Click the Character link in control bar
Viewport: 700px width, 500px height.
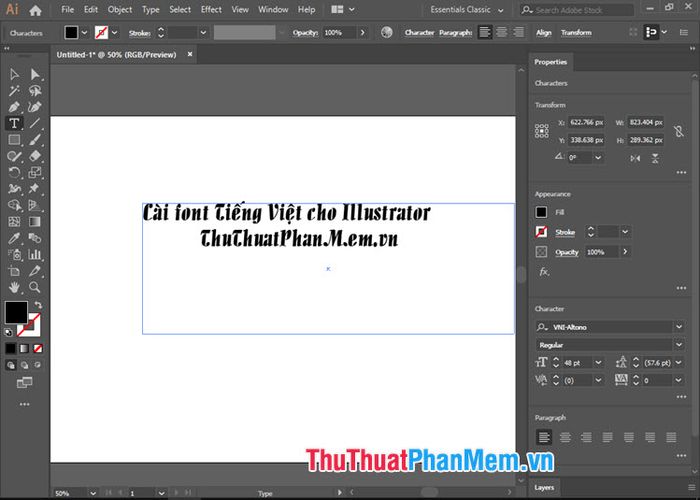point(419,33)
